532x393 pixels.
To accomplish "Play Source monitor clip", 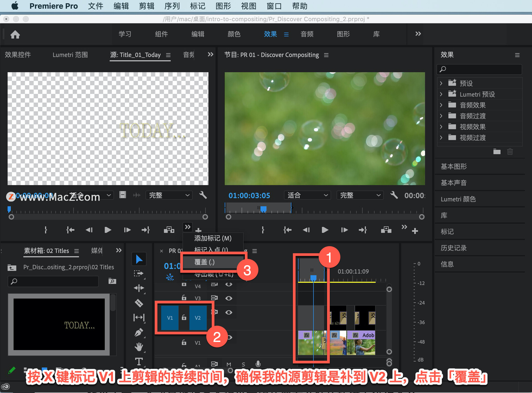I will [x=108, y=230].
